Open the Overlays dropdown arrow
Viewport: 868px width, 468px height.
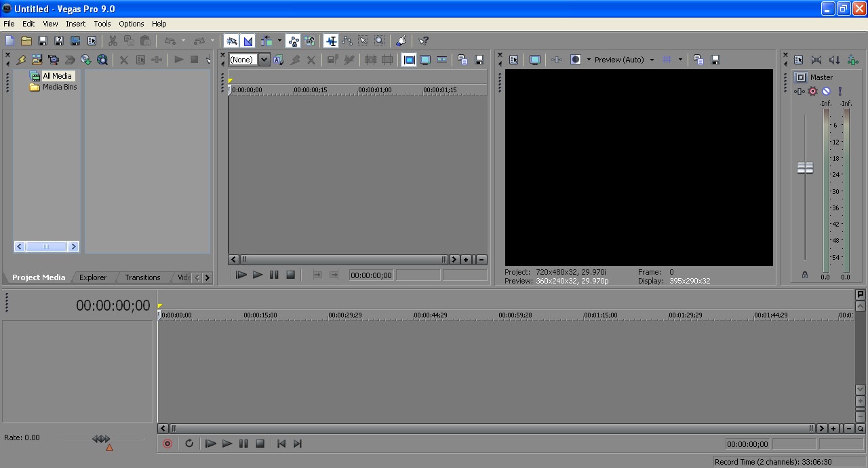[680, 60]
